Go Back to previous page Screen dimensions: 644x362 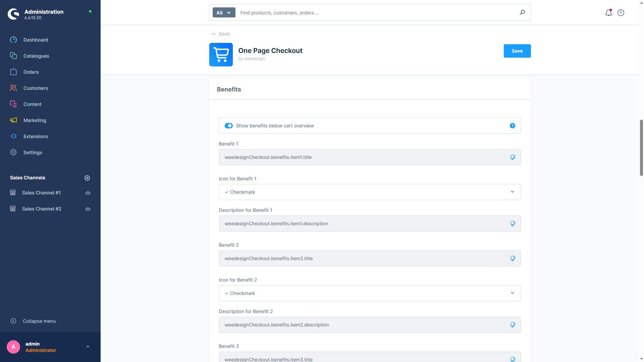pyautogui.click(x=221, y=34)
